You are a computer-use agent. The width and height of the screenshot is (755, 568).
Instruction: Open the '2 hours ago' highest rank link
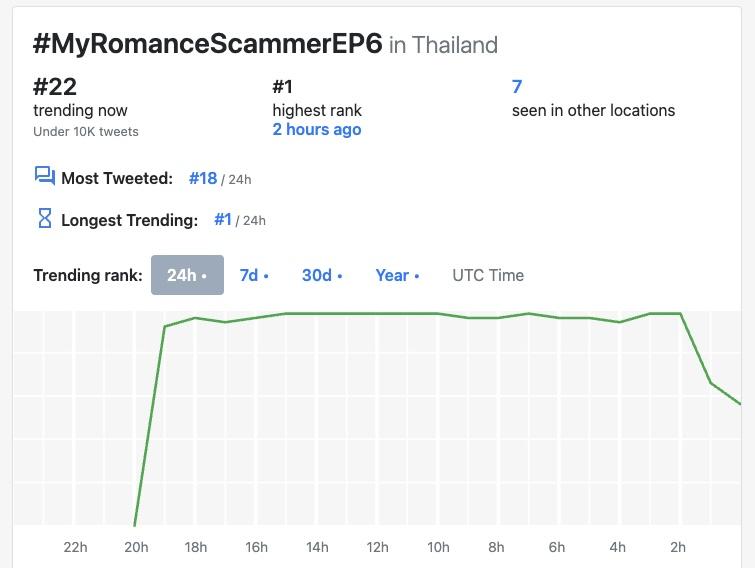(x=317, y=130)
